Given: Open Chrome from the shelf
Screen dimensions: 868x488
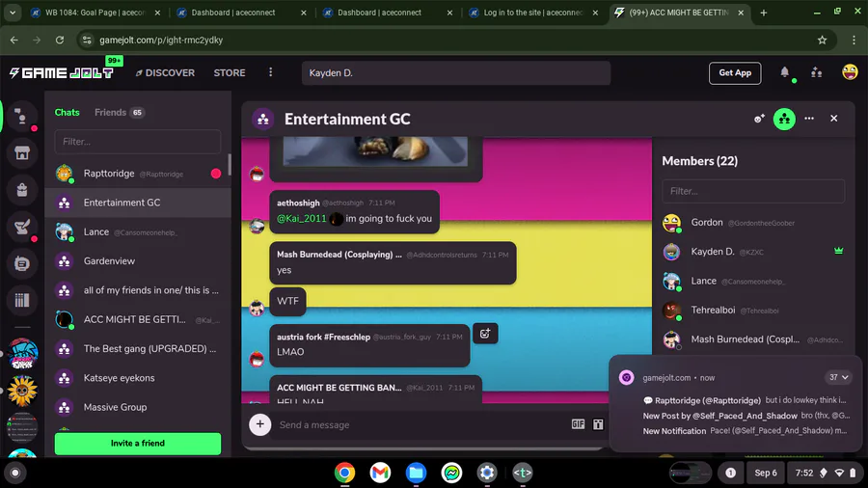Looking at the screenshot, I should point(344,473).
